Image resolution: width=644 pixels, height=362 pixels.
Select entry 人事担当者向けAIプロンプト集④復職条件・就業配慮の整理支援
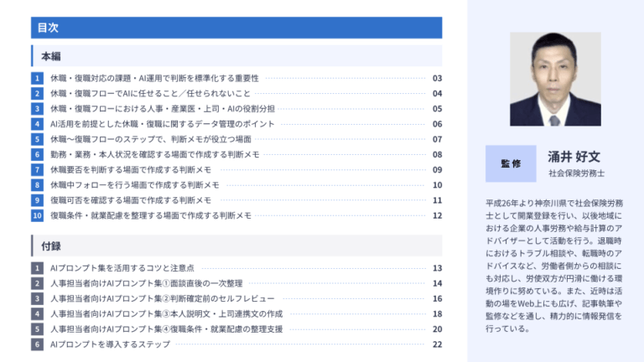pos(166,328)
